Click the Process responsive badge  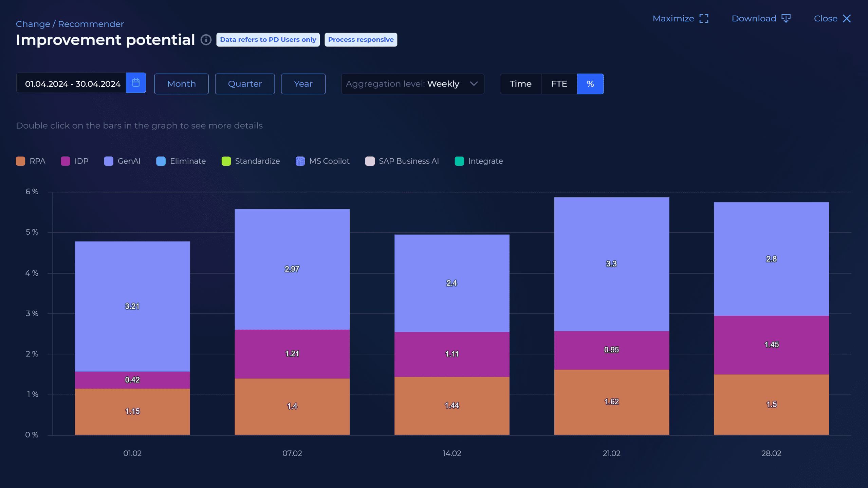click(x=361, y=40)
